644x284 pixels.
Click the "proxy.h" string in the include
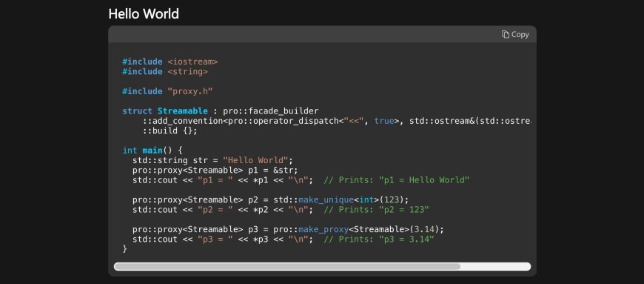pos(190,91)
